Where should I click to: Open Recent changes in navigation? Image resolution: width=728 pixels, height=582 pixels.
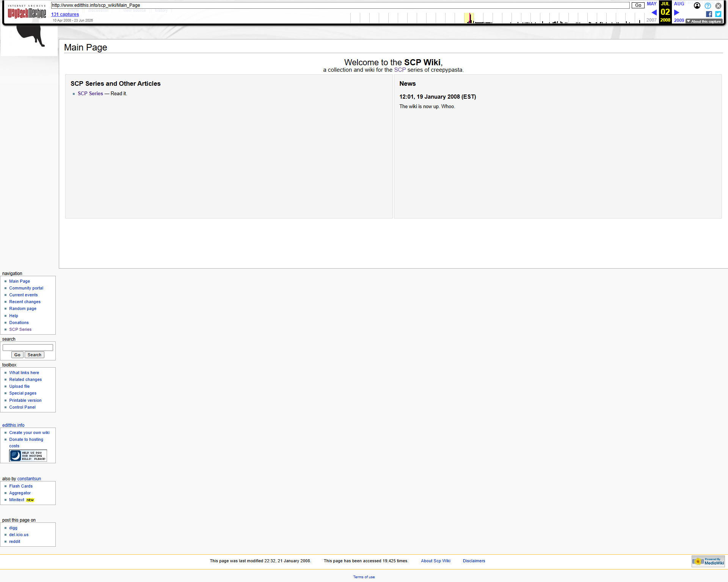tap(25, 302)
